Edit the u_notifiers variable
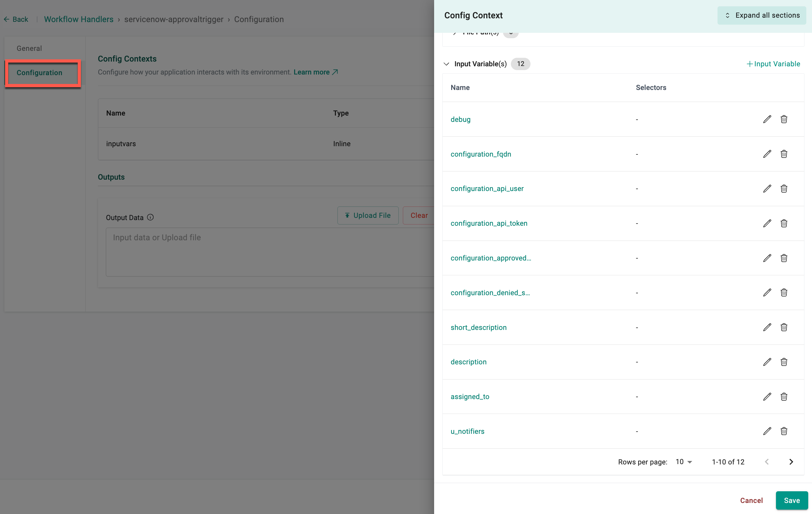 coord(767,431)
